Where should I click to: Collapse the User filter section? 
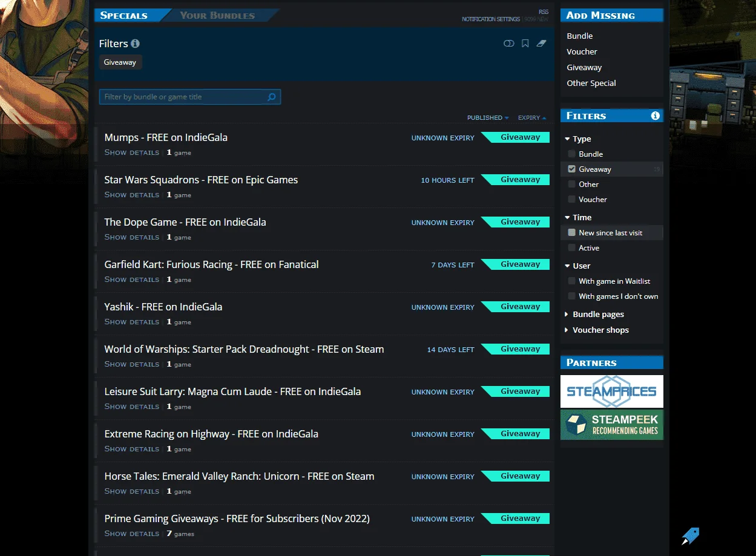[577, 266]
